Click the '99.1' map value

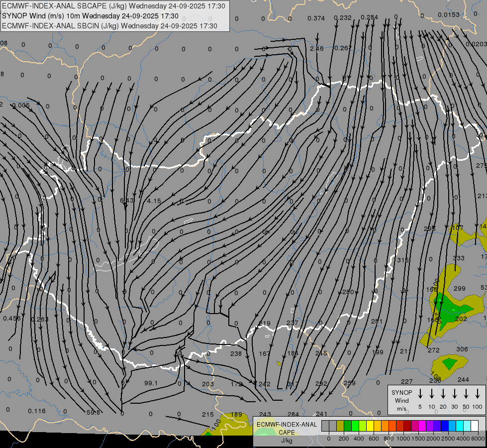[151, 383]
